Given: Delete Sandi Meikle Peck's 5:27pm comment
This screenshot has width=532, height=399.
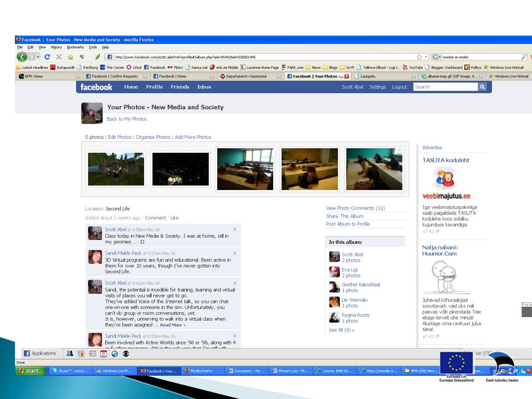Looking at the screenshot, I should pos(235,253).
